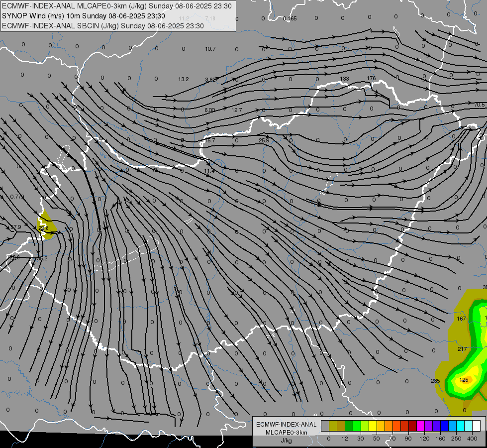Click the map value '15.7'
Viewport: 487px width, 448px height.
(x=210, y=140)
